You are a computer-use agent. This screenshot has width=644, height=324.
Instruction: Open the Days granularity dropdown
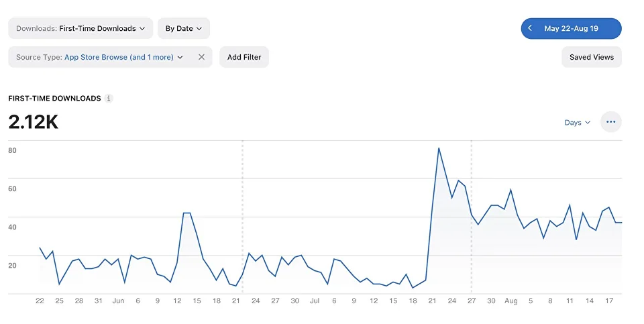pyautogui.click(x=578, y=122)
